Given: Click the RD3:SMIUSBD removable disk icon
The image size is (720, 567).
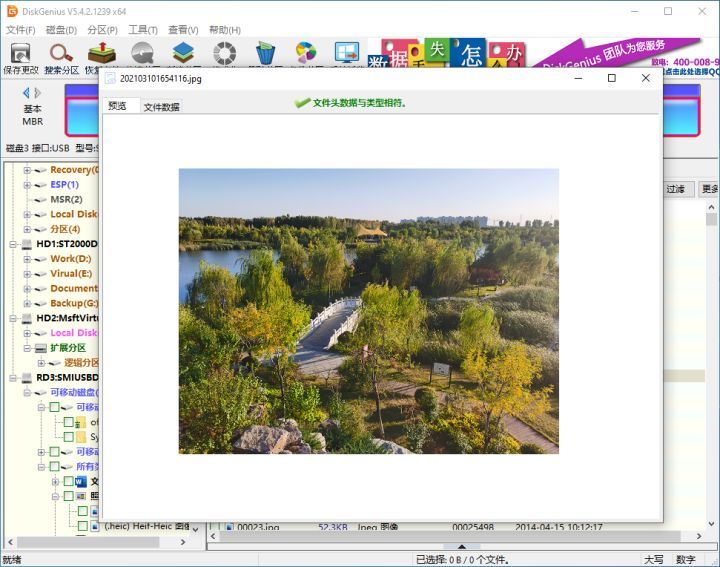Looking at the screenshot, I should (x=27, y=378).
